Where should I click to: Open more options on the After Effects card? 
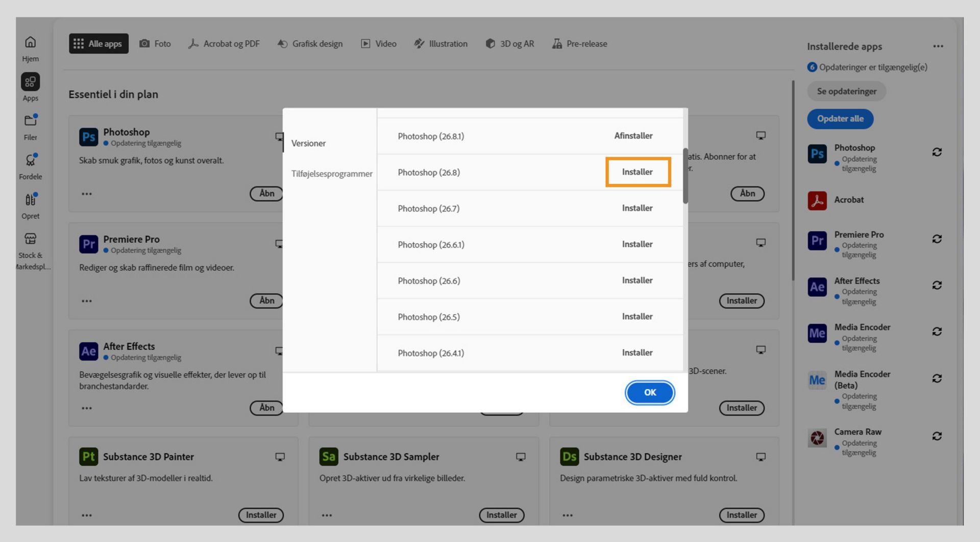click(x=87, y=409)
